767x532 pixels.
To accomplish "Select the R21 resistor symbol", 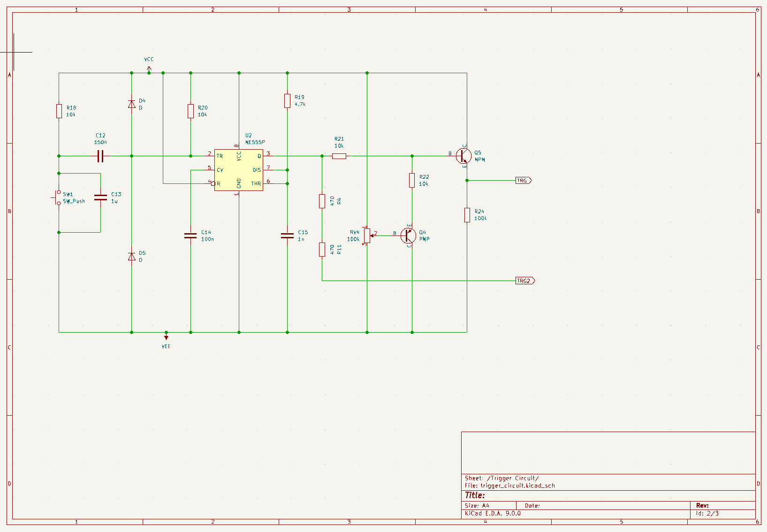I will [339, 156].
